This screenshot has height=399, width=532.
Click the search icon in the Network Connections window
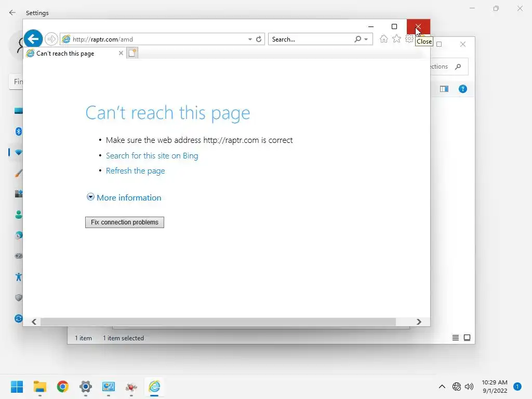click(458, 66)
